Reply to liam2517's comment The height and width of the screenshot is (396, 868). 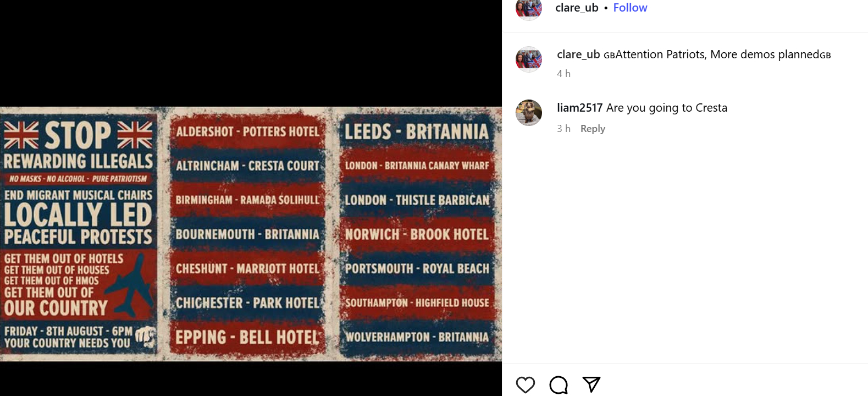[593, 129]
